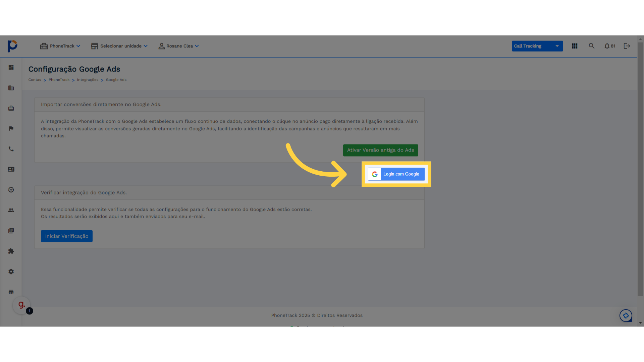The width and height of the screenshot is (644, 362).
Task: Click 'Verificar integração do Google Ads.' heading
Action: tap(84, 193)
